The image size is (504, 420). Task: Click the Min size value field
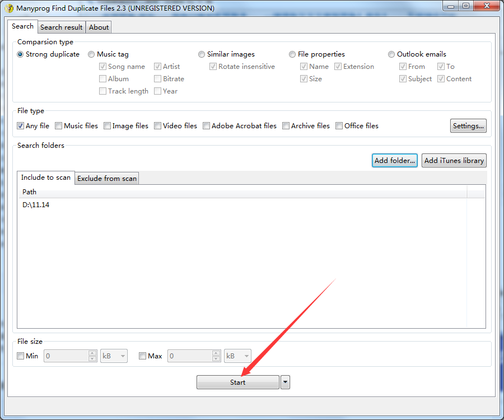point(66,356)
